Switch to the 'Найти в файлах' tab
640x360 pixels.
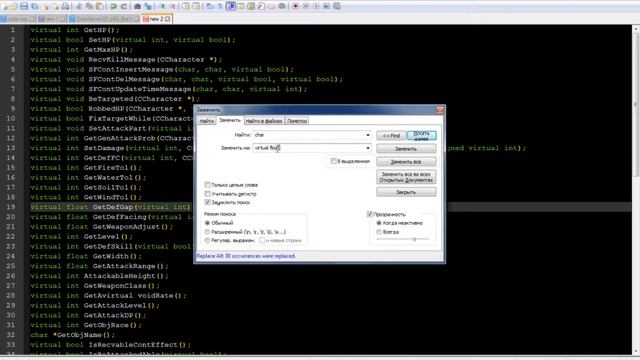[x=264, y=121]
